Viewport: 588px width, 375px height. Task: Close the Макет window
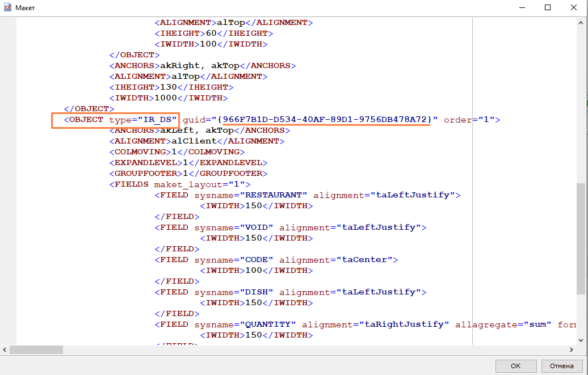[574, 8]
